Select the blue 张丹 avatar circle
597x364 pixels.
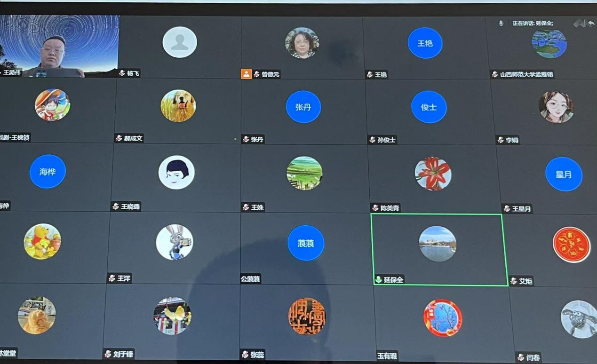point(303,107)
